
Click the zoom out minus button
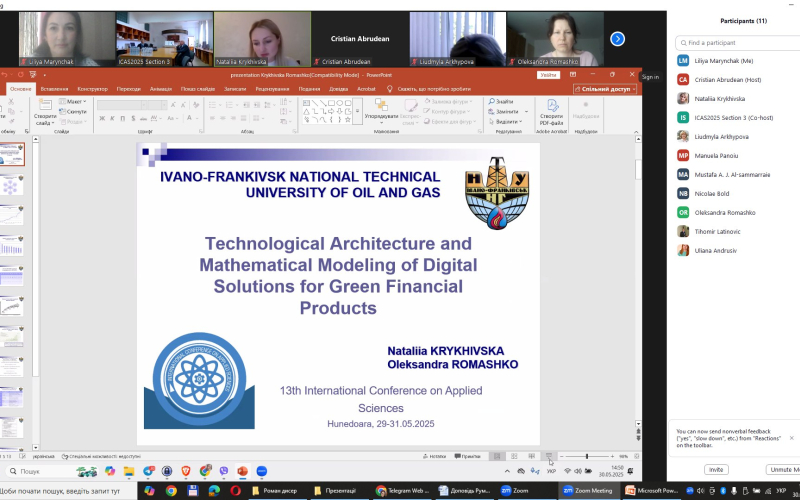pos(561,456)
